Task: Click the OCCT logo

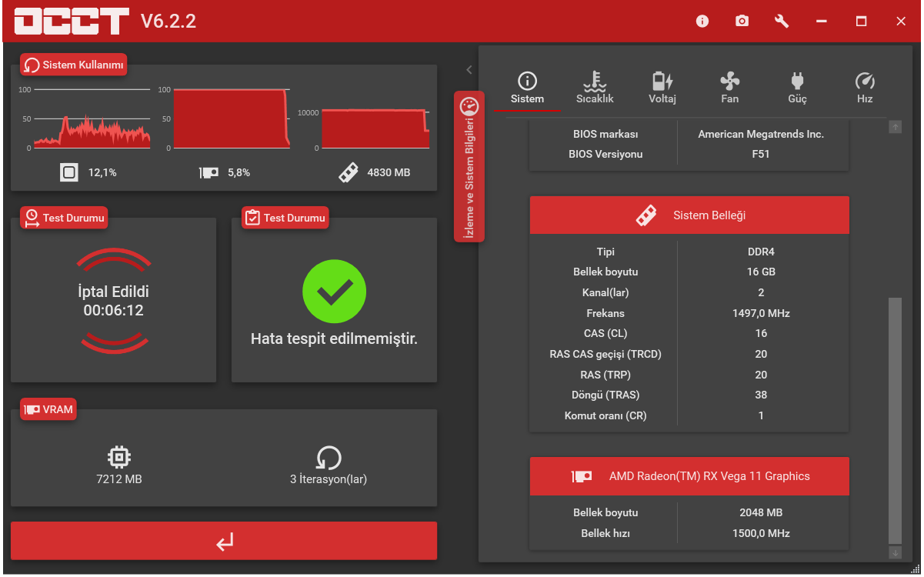Action: (72, 22)
